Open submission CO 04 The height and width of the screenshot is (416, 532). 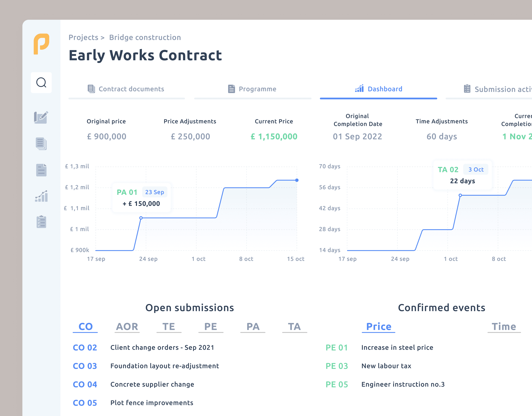pyautogui.click(x=85, y=385)
